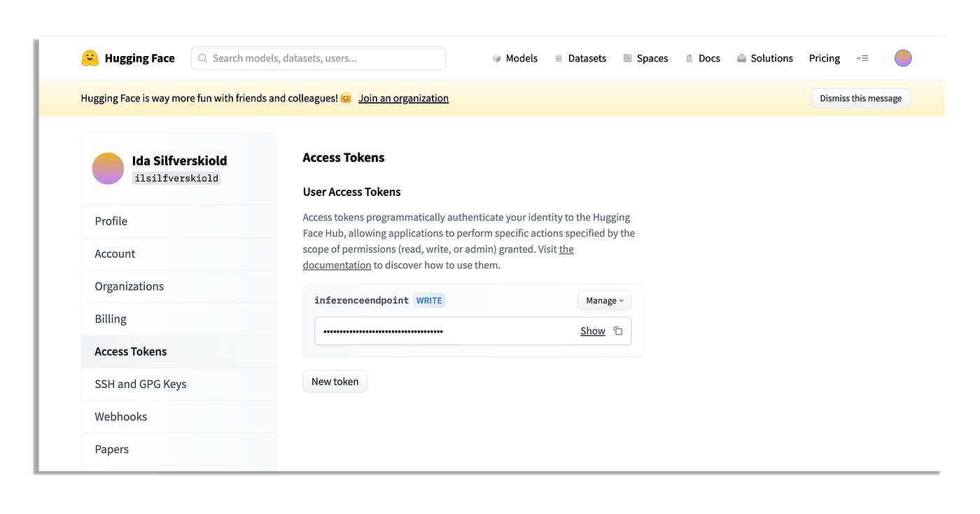Select the Spaces grid icon

(x=626, y=58)
